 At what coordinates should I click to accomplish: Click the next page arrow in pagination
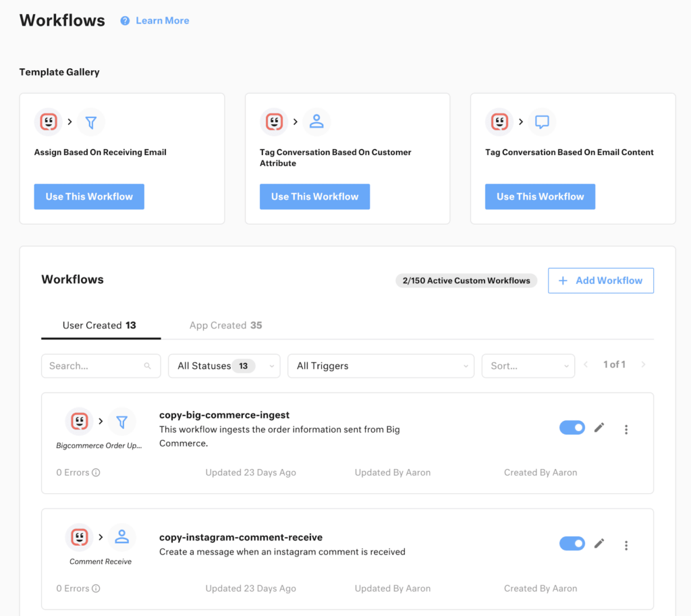click(642, 364)
